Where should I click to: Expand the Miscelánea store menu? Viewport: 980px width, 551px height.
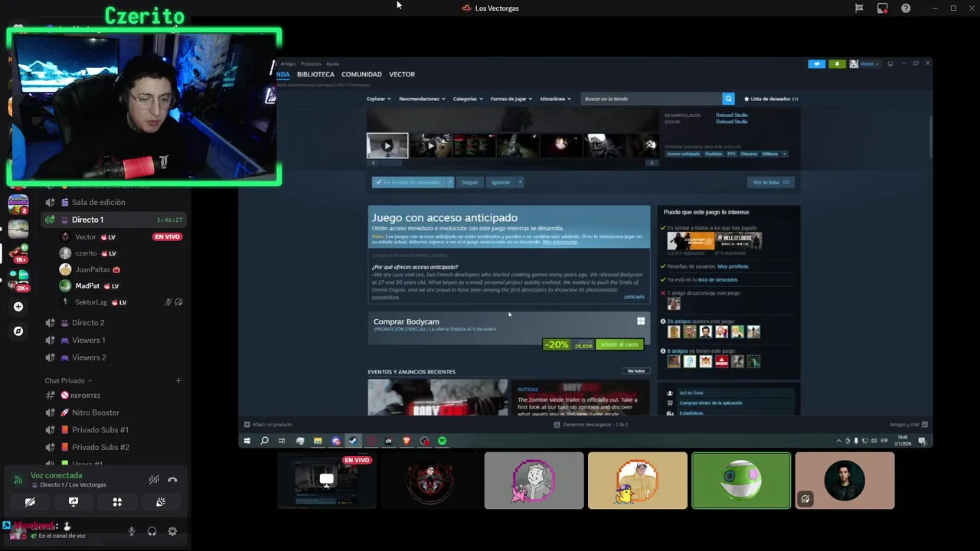555,99
